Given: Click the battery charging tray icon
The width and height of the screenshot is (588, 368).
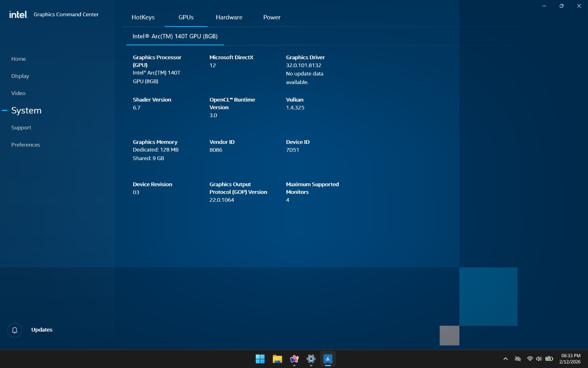Looking at the screenshot, I should (549, 358).
